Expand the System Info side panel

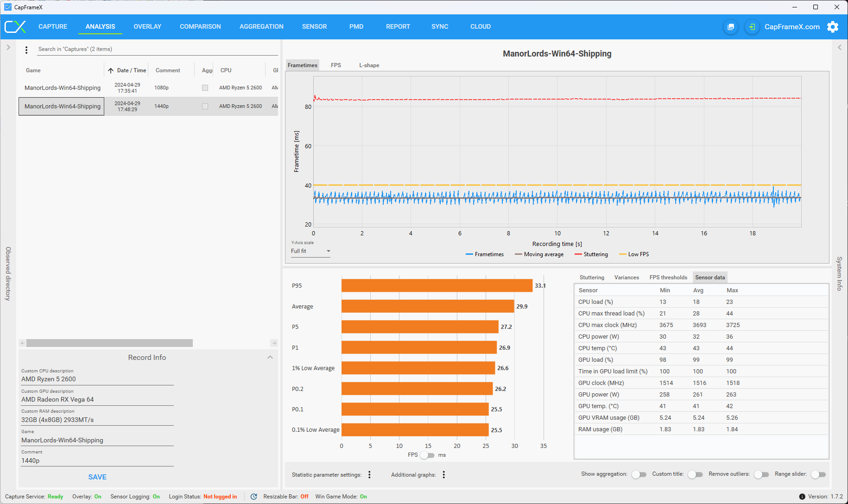839,47
